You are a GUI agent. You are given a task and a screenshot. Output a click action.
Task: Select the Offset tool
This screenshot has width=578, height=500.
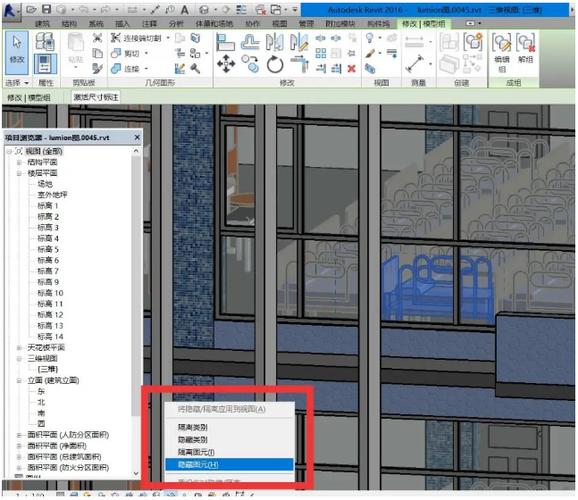click(250, 42)
